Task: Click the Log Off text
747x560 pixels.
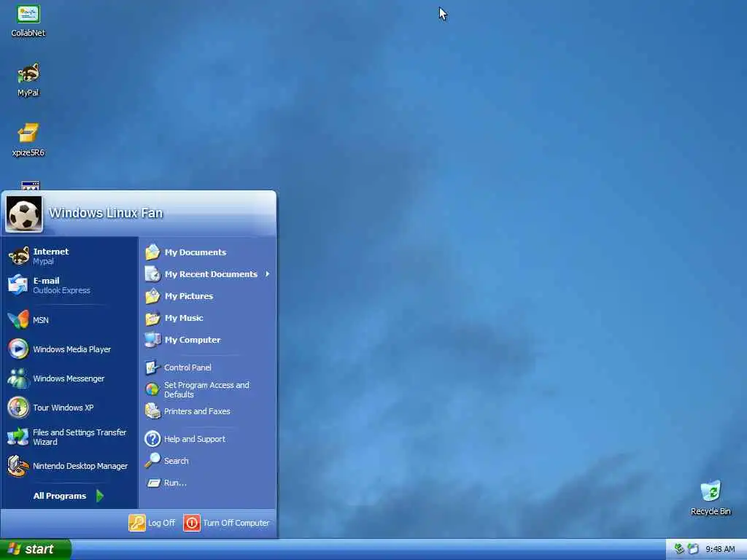Action: click(x=161, y=523)
